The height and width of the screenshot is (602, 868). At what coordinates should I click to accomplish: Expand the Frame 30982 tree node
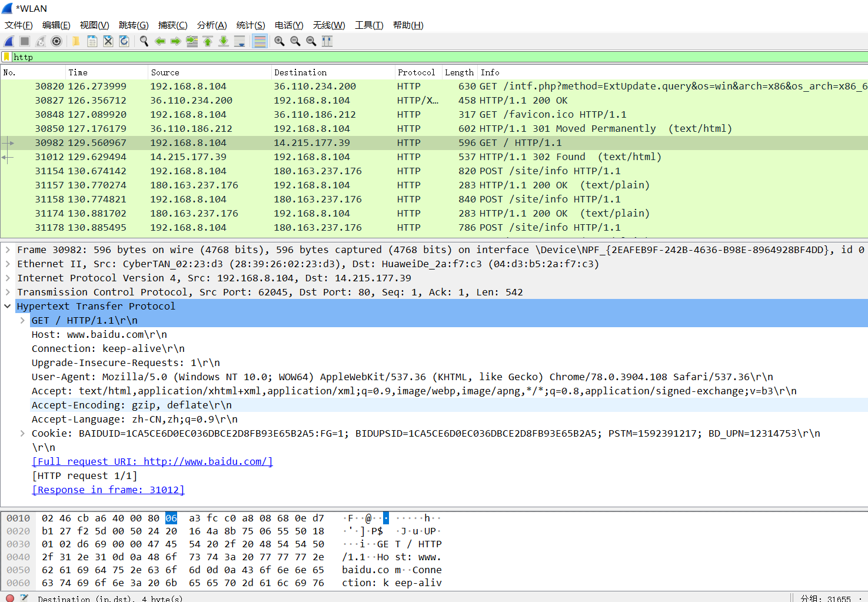click(x=8, y=250)
